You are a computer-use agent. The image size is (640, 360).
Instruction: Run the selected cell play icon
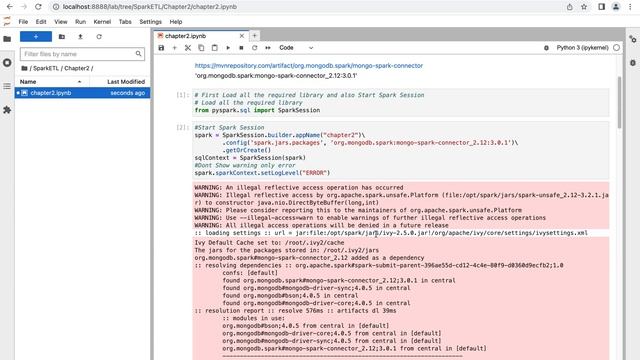coord(228,48)
